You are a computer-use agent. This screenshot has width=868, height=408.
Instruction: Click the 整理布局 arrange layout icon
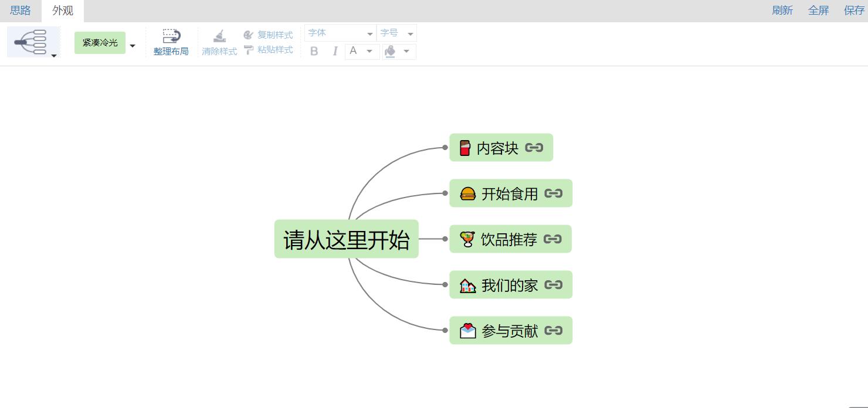[x=171, y=36]
